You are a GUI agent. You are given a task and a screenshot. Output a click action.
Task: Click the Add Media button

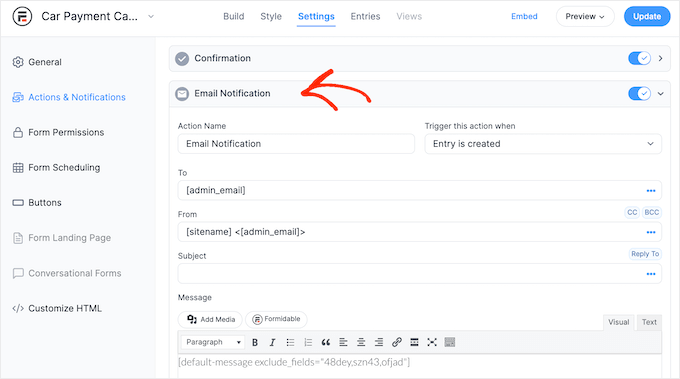click(x=210, y=320)
